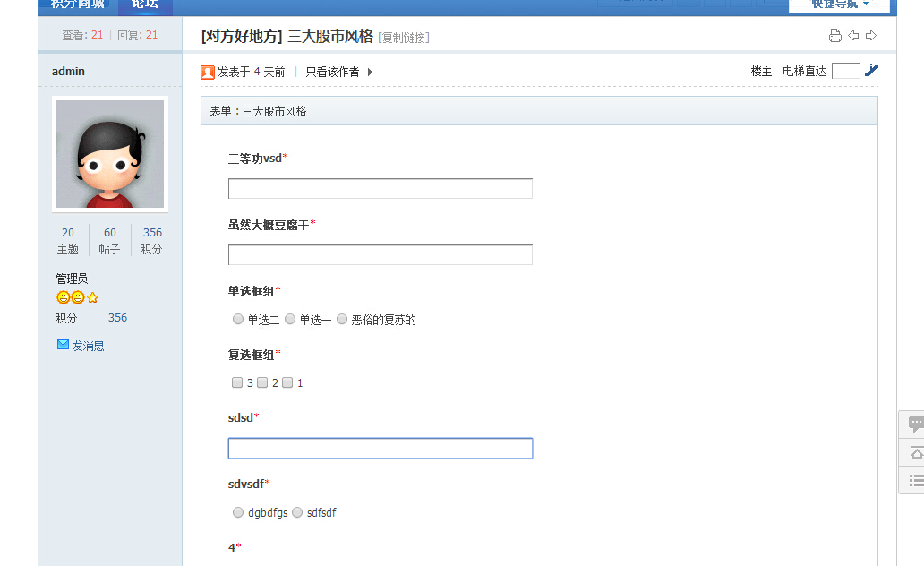924x566 pixels.
Task: Check the checkbox labeled 3 in 复选框组
Action: click(x=236, y=382)
